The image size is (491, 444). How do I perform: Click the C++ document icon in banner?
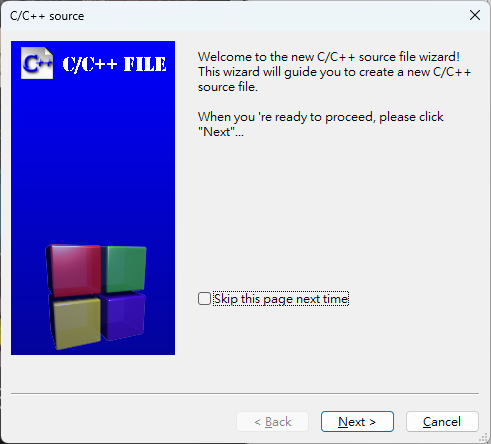click(37, 63)
